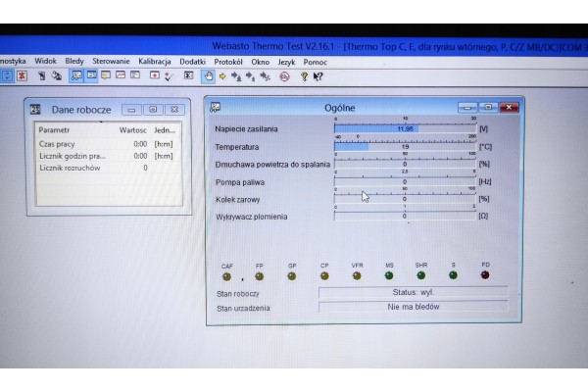The height and width of the screenshot is (392, 588).
Task: Click the red circle CO2 toolbar icon
Action: 284,76
